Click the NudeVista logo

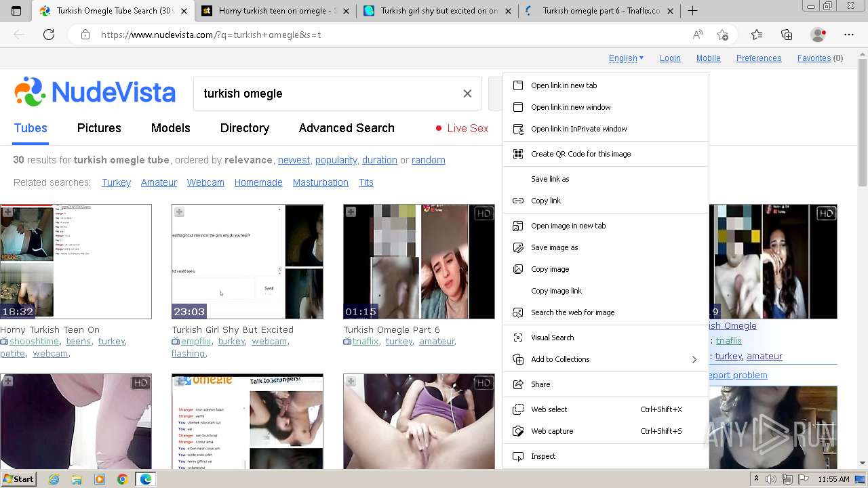[x=95, y=92]
